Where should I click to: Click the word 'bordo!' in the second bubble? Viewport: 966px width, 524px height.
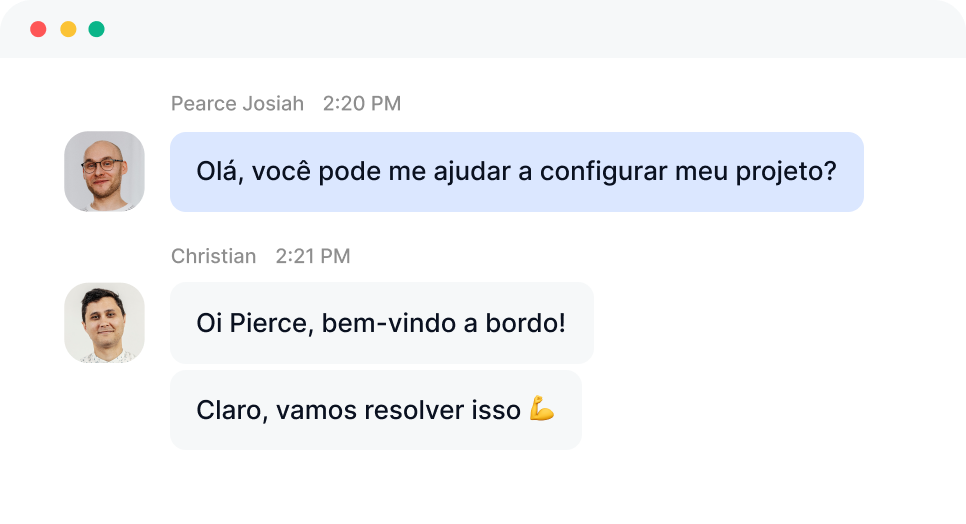[x=526, y=323]
